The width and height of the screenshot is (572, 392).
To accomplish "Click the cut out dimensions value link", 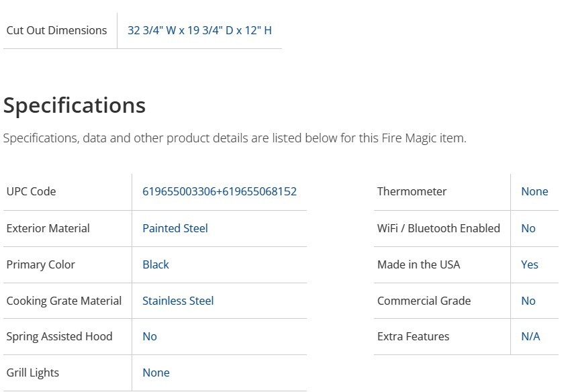I will (x=199, y=30).
